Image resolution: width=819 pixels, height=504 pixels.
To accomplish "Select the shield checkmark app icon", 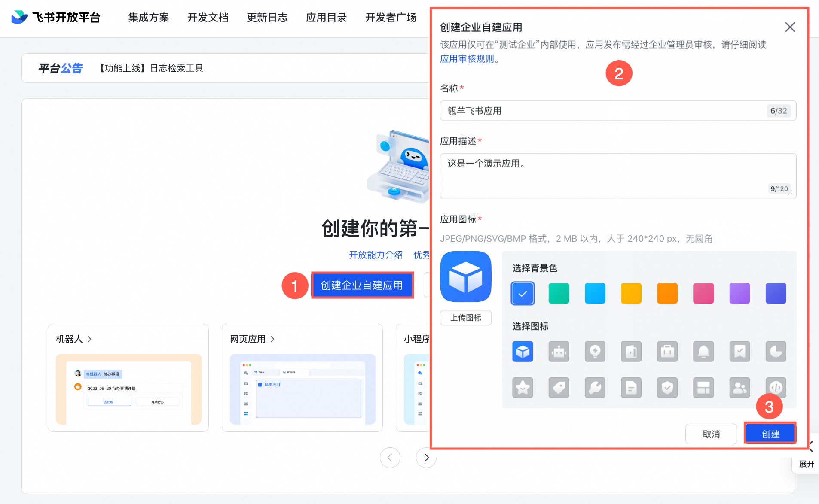I will click(667, 388).
